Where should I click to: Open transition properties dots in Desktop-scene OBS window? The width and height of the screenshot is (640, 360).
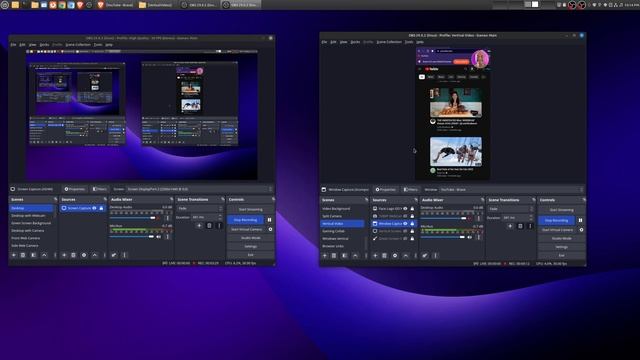pos(219,225)
